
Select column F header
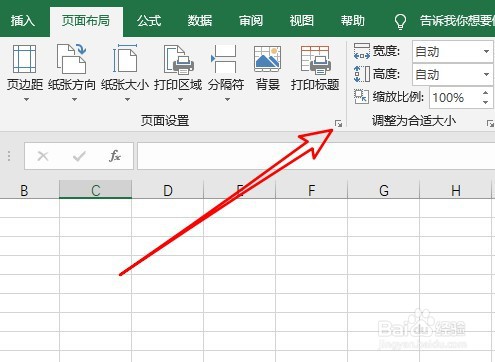[x=312, y=191]
